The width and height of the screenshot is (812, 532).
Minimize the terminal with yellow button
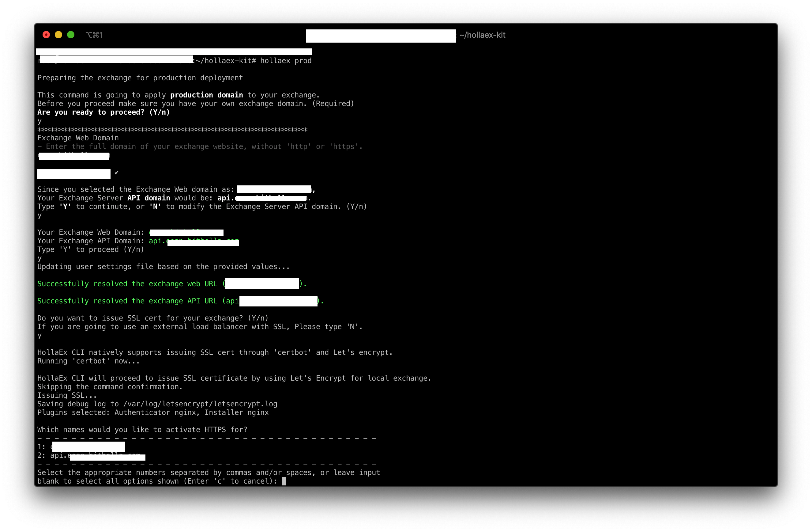58,35
